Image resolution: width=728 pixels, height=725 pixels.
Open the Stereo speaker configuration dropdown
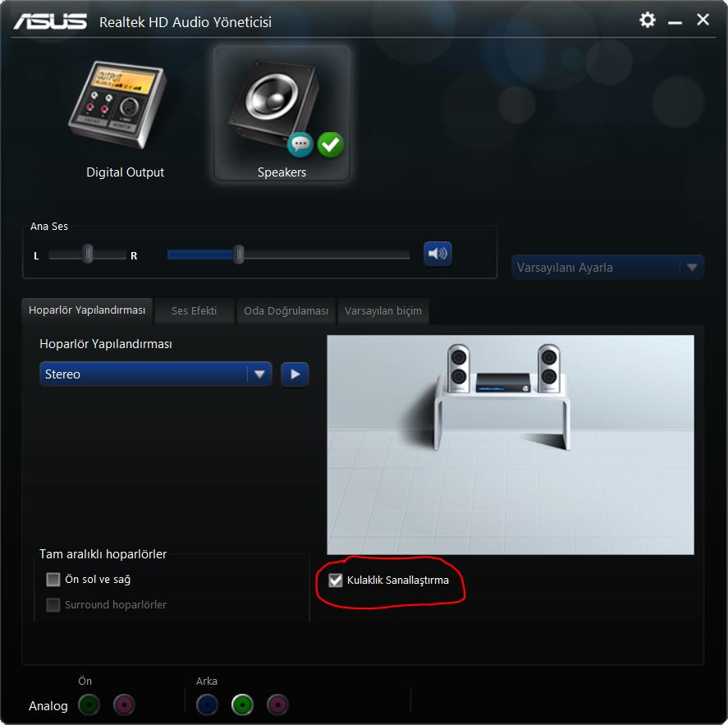[156, 374]
